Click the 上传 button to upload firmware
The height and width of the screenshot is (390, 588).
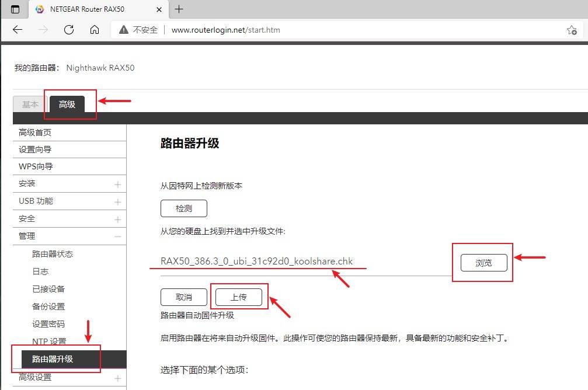pyautogui.click(x=239, y=297)
